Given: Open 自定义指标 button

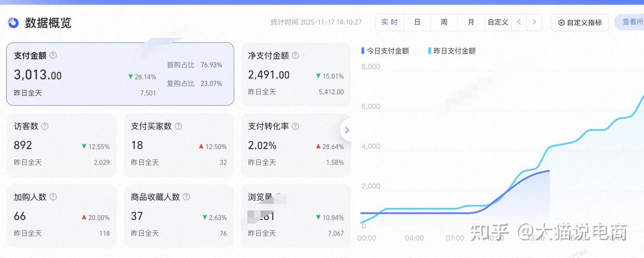Looking at the screenshot, I should coord(579,23).
